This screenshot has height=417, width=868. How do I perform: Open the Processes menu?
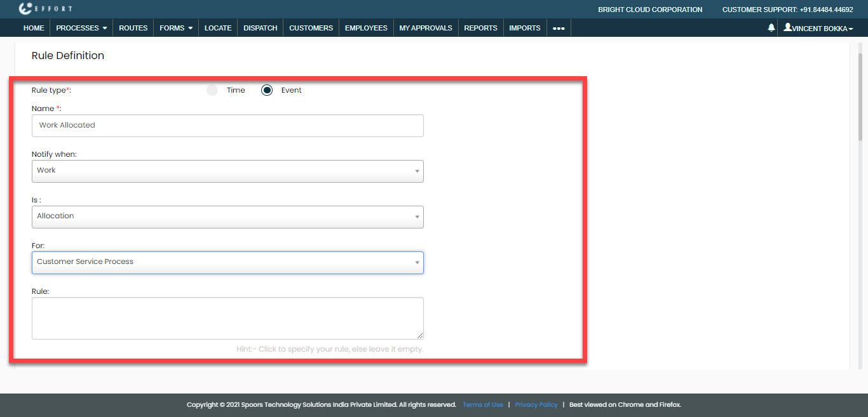pos(81,28)
